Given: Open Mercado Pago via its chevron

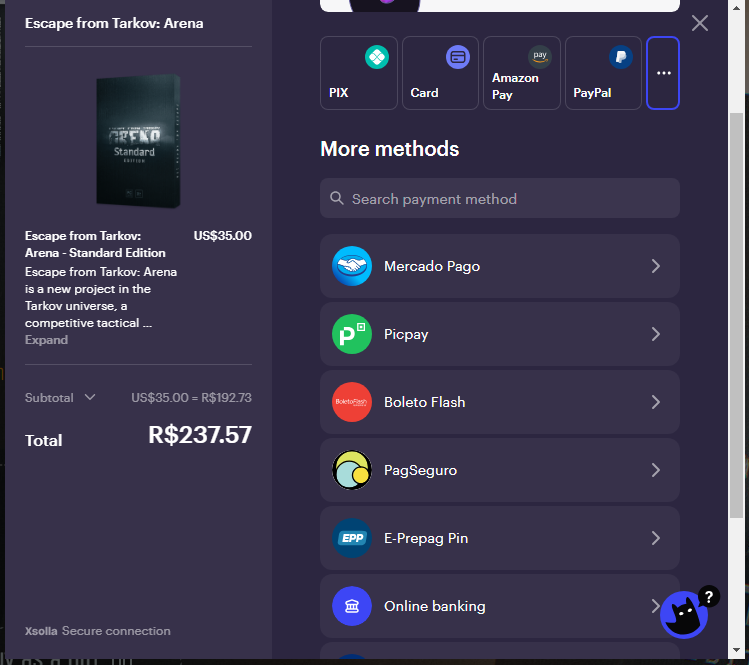Looking at the screenshot, I should (x=656, y=266).
